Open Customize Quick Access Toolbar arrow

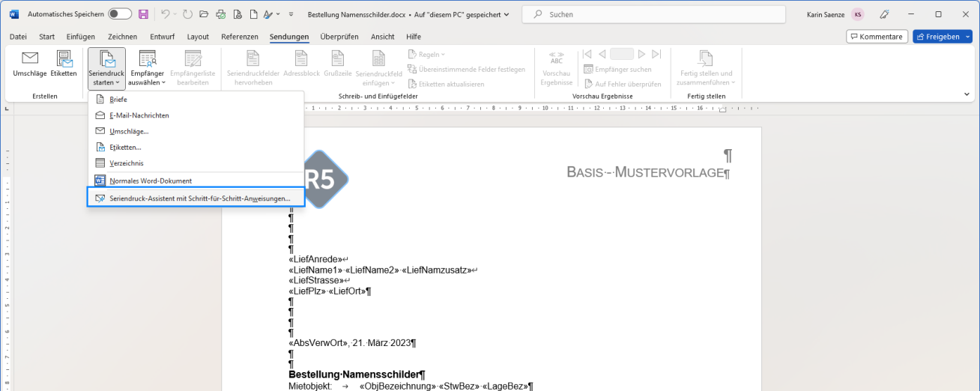point(291,14)
